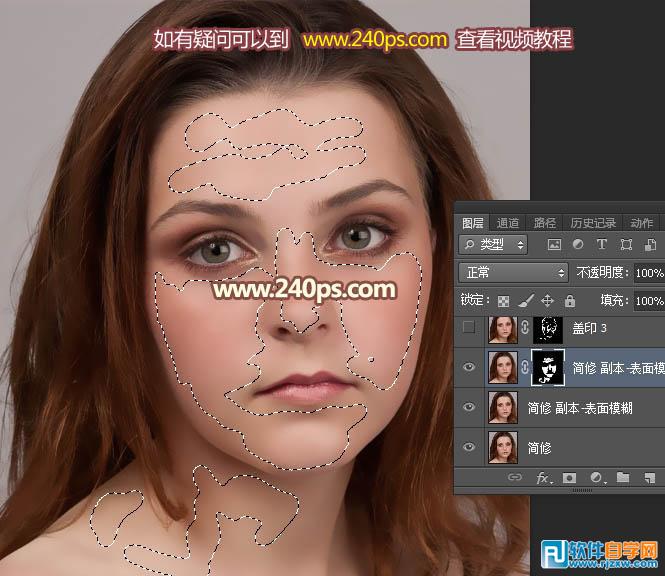This screenshot has width=665, height=576.
Task: Select 盖印 3 layer image thumbnail
Action: (x=503, y=329)
